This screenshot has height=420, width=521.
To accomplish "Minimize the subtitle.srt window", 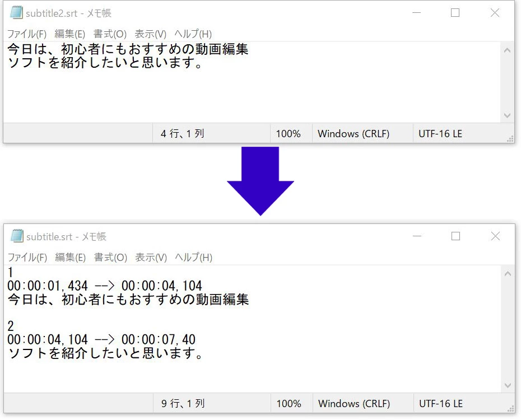I will click(x=417, y=236).
